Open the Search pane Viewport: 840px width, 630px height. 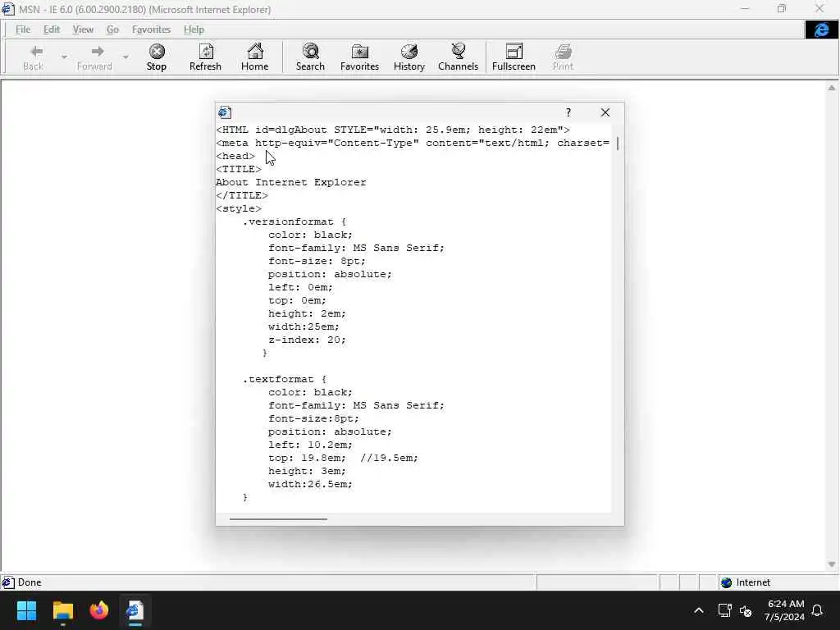(310, 57)
